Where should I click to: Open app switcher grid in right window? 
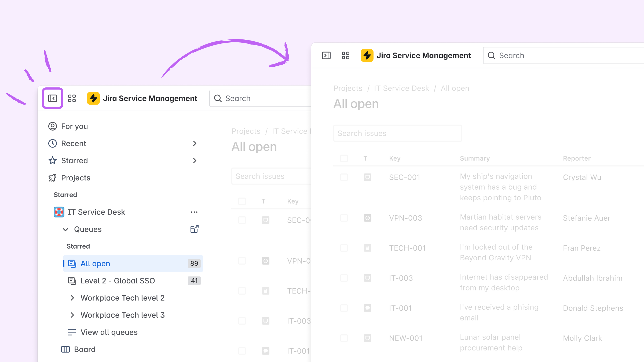[346, 56]
